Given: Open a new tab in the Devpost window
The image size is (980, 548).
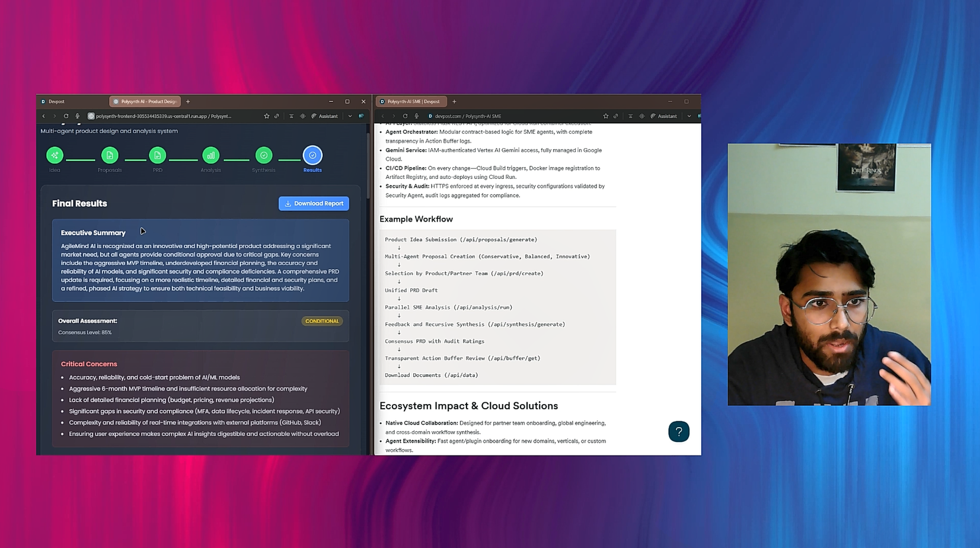Looking at the screenshot, I should pyautogui.click(x=454, y=101).
